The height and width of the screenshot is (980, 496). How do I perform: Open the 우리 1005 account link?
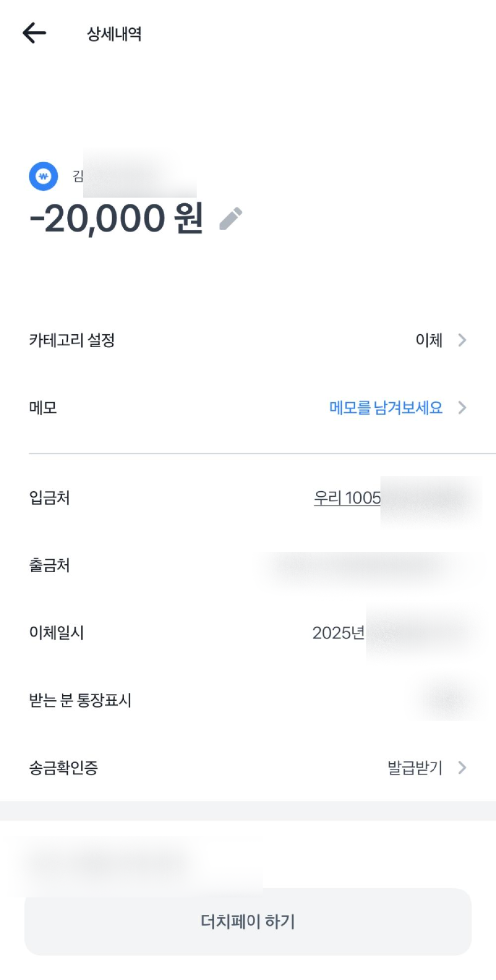(x=347, y=498)
